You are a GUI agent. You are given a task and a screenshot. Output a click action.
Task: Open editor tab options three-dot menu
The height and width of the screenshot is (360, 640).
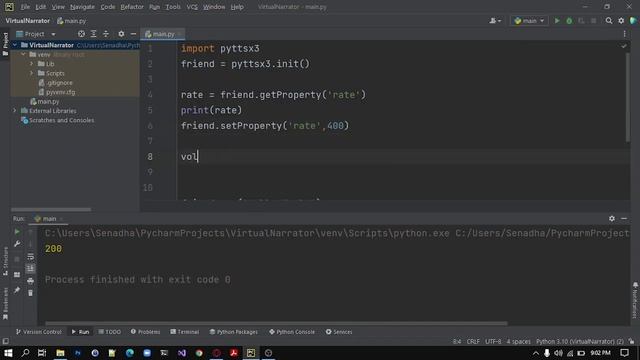624,34
